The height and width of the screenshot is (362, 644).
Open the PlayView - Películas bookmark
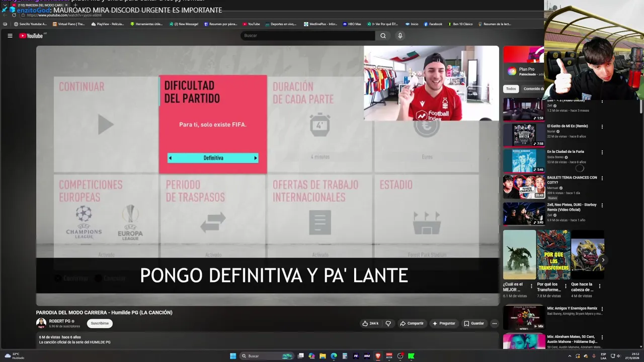107,24
